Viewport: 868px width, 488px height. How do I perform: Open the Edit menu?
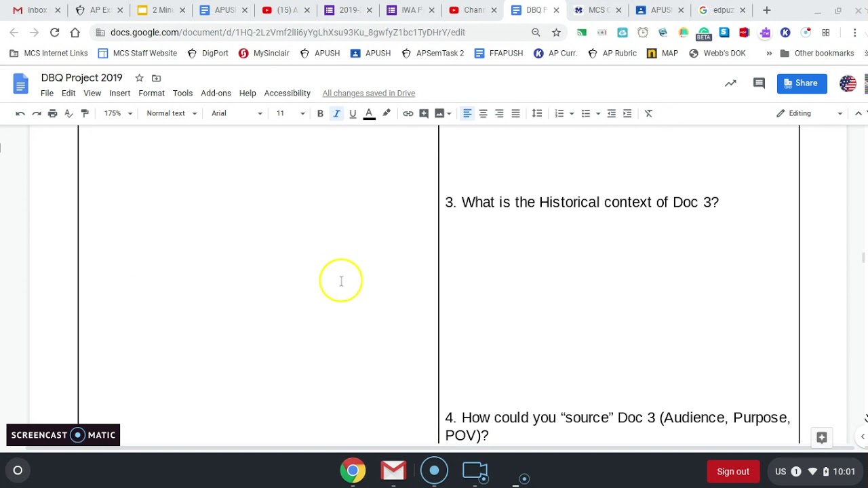pyautogui.click(x=68, y=93)
